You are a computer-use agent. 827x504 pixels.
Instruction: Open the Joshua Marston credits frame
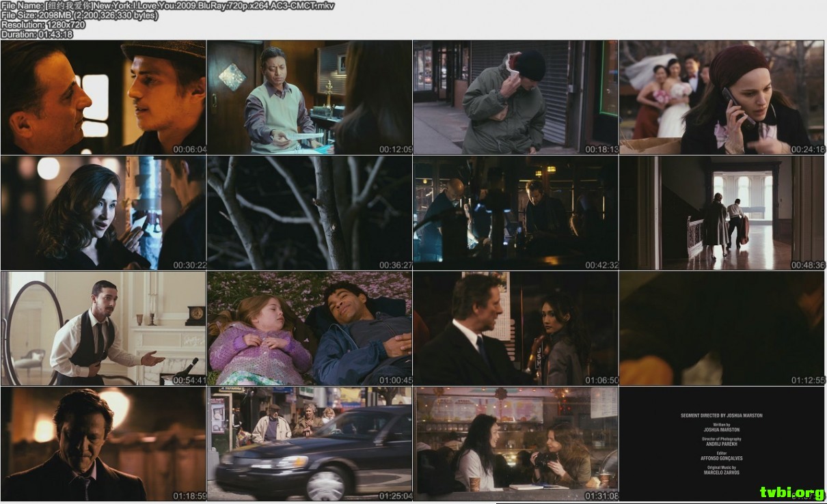pos(722,444)
